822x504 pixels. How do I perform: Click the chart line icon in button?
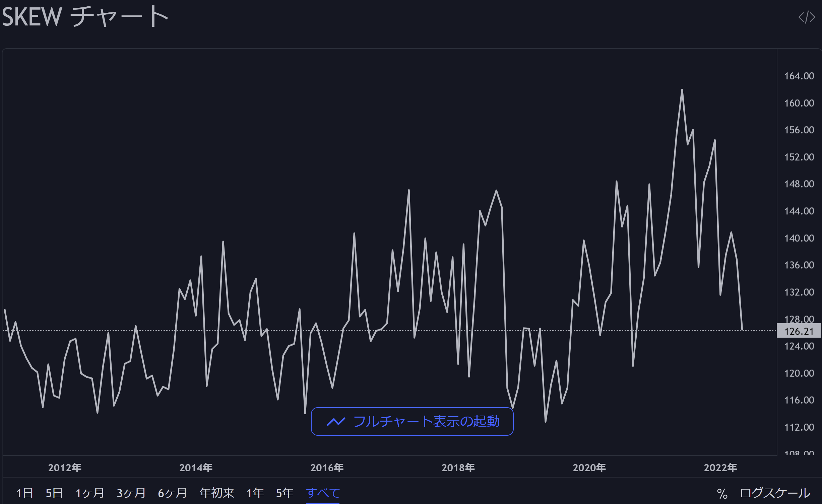[336, 422]
